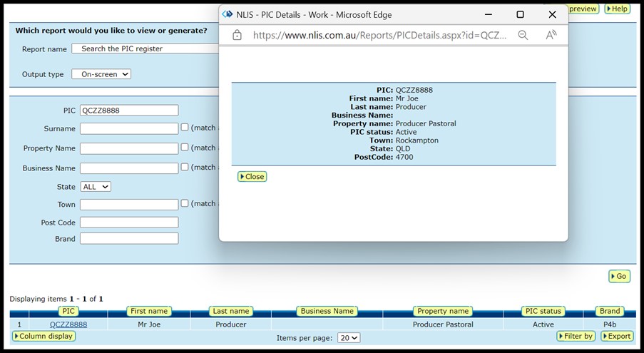Open the Output type dropdown
This screenshot has height=353, width=644.
105,74
